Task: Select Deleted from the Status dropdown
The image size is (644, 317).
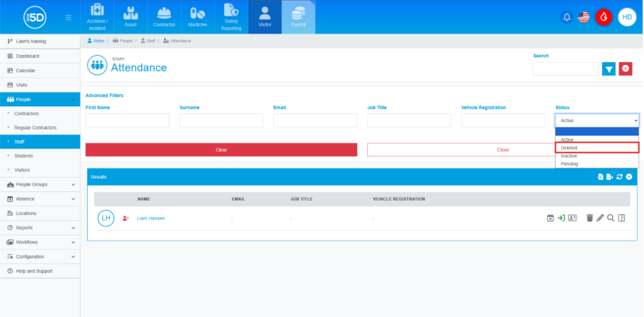Action: (569, 148)
